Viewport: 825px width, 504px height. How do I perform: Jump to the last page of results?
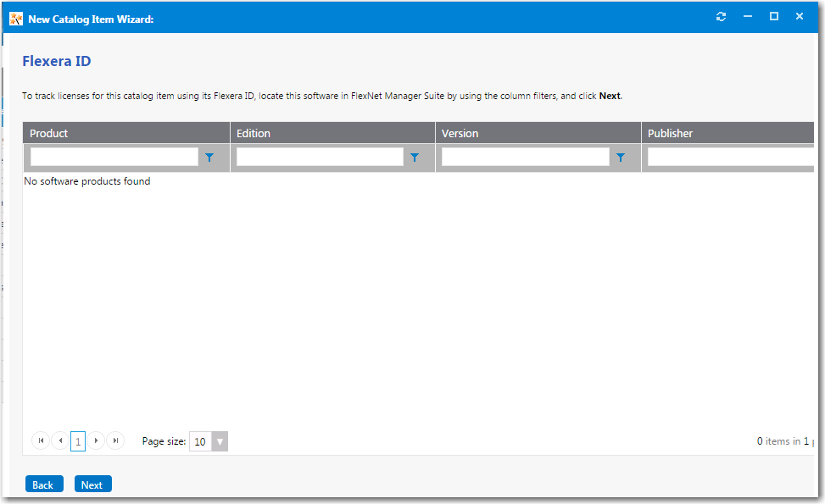tap(115, 441)
